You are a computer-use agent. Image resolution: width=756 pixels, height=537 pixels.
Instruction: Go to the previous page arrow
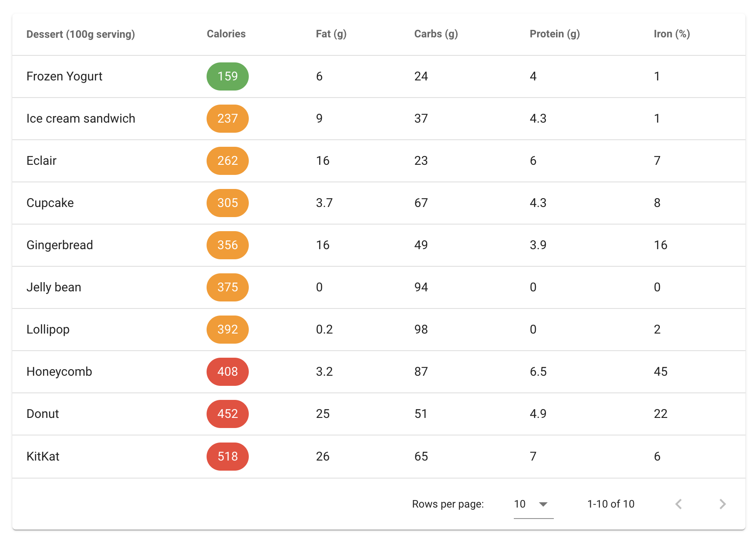(x=679, y=504)
